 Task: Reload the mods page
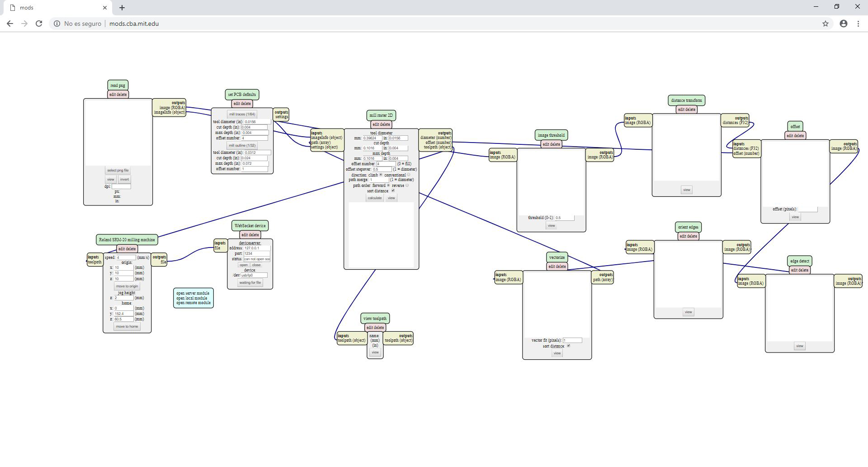39,24
